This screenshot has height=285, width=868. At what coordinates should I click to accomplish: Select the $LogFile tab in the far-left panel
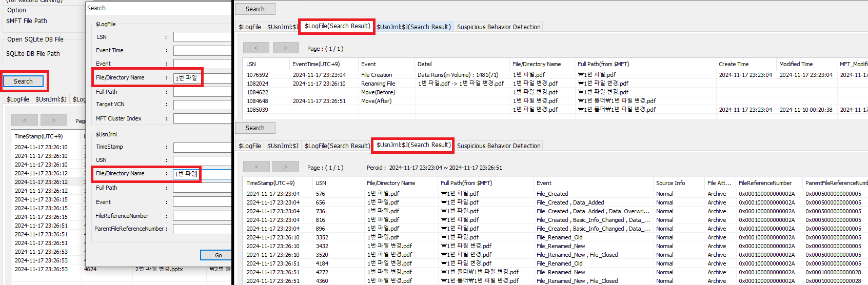18,99
